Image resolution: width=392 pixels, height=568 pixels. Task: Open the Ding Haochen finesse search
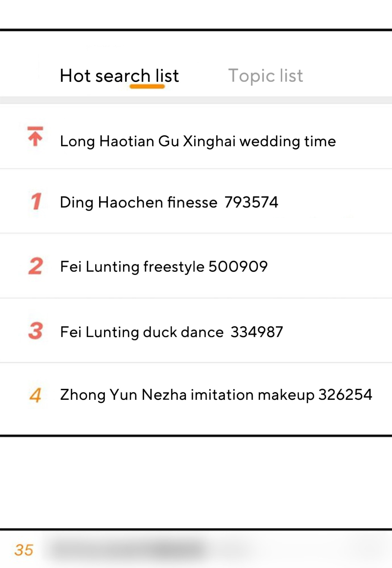pyautogui.click(x=138, y=203)
